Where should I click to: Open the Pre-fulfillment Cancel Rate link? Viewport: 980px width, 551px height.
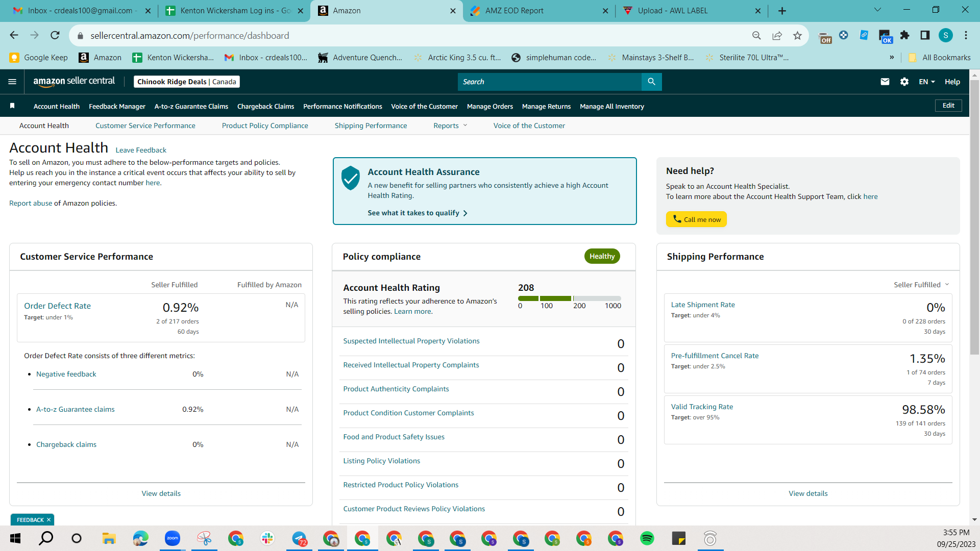point(715,356)
